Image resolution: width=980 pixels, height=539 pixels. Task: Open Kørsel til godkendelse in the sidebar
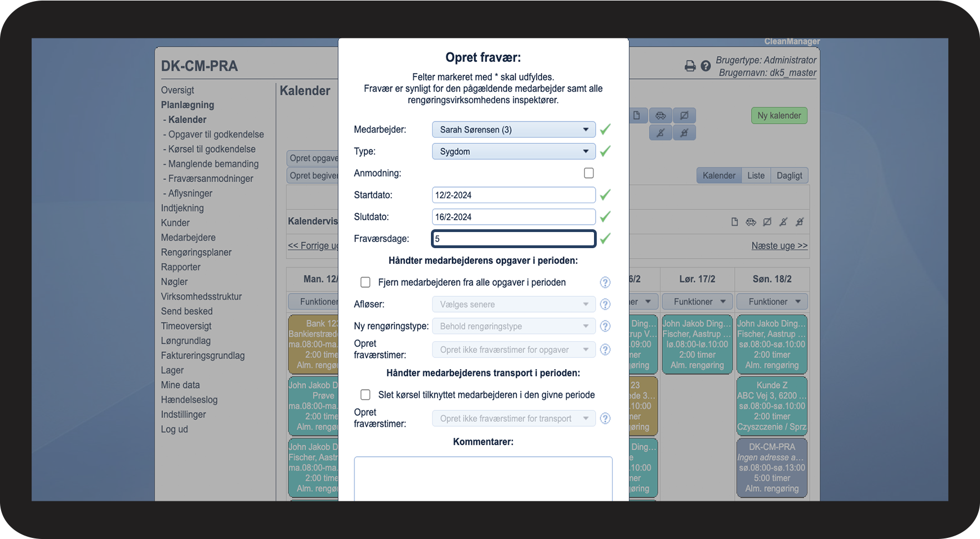[212, 149]
